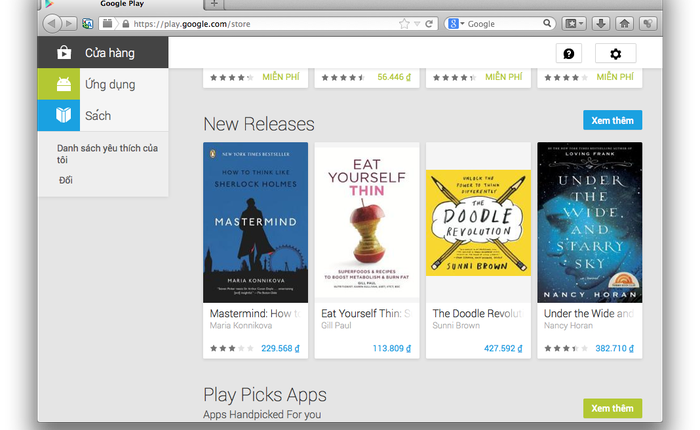Click the browser Forward arrow button

coord(68,23)
